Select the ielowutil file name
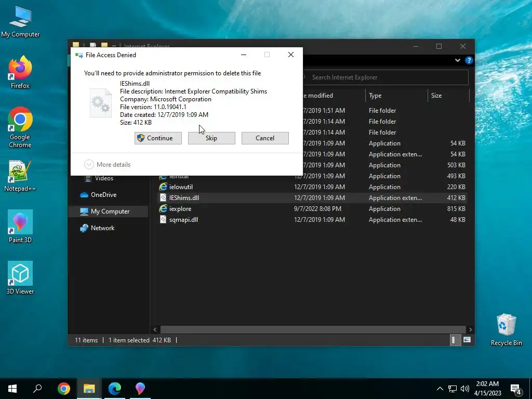The width and height of the screenshot is (532, 399). point(181,187)
